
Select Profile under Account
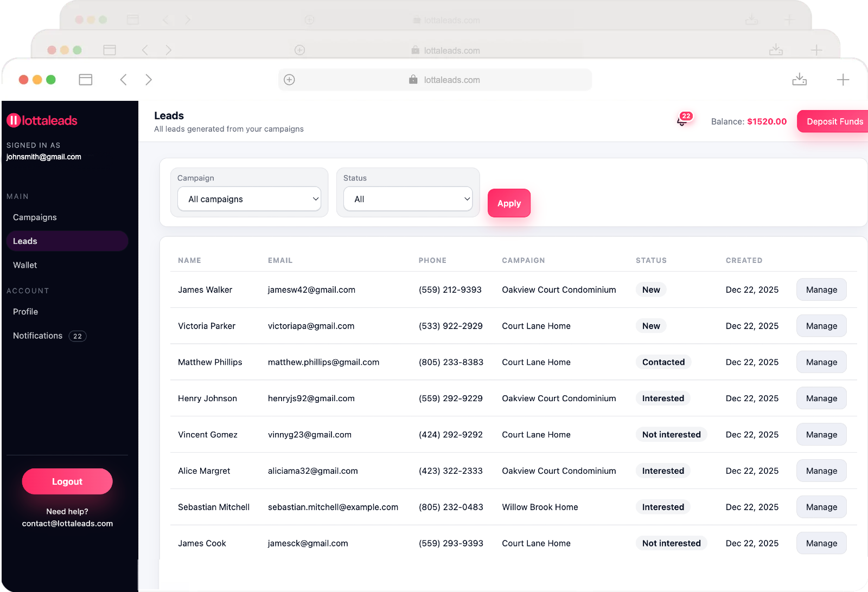click(25, 312)
